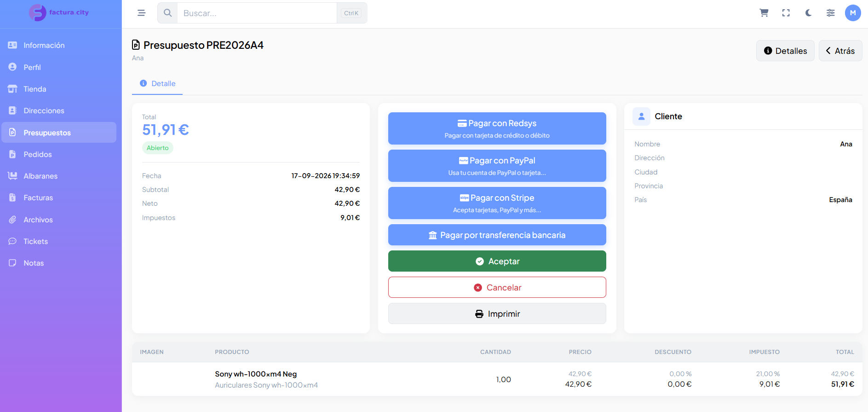Open the settings sliders icon
868x412 pixels.
point(830,13)
